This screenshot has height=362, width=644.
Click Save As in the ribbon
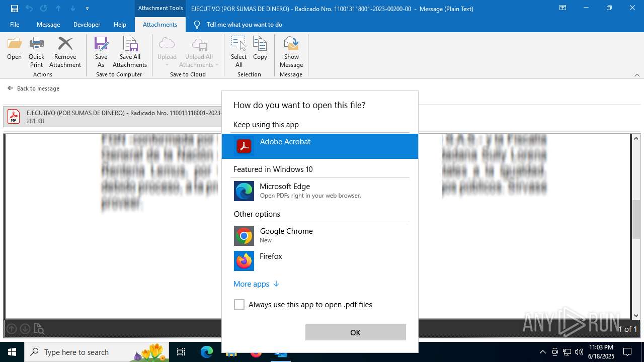pos(101,52)
